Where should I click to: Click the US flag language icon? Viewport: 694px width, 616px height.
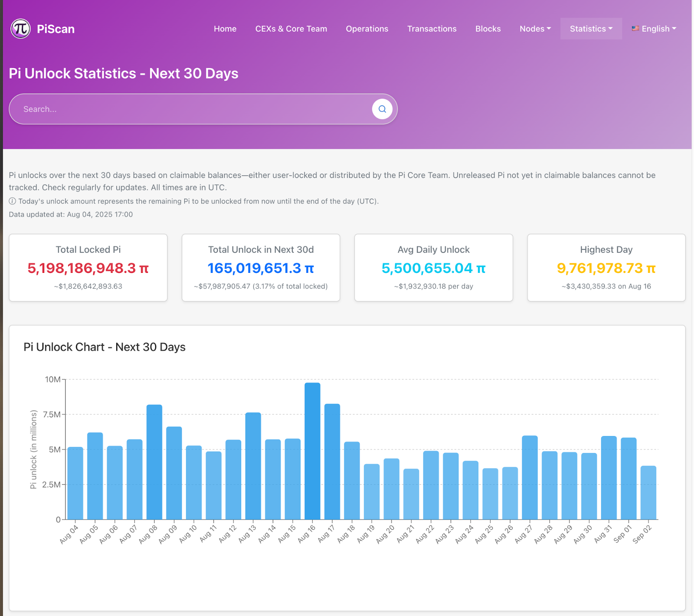[635, 29]
